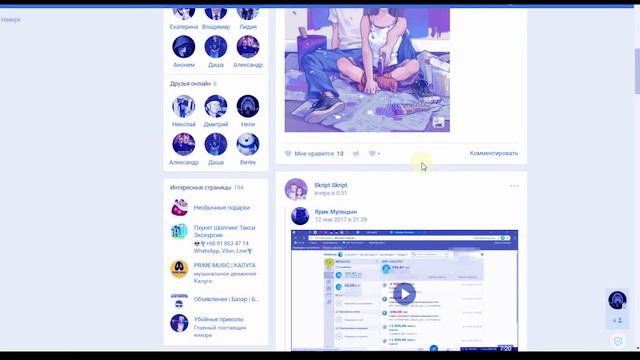Open the name Николай under Друзья онлайн
Screen dimensions: 640x360
(184, 124)
